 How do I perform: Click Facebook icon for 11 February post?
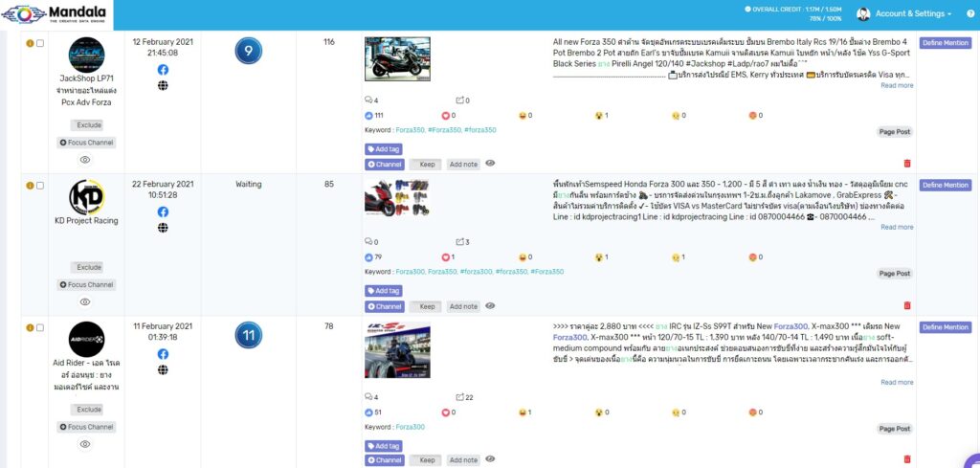pyautogui.click(x=163, y=354)
